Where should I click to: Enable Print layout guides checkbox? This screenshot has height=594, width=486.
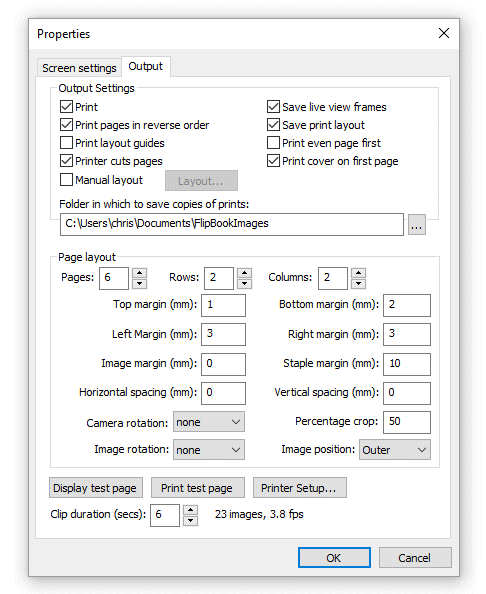click(67, 143)
